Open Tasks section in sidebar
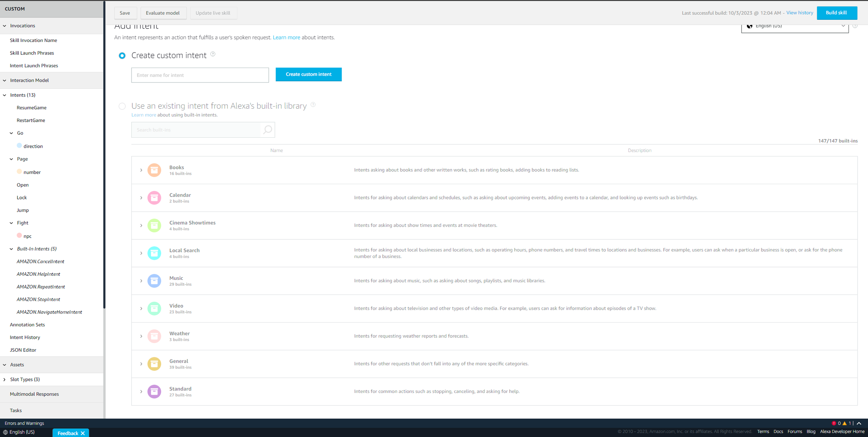868x437 pixels. 16,410
